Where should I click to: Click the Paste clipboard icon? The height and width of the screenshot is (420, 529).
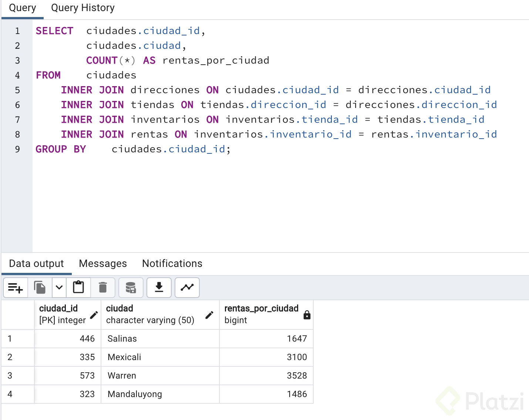(78, 288)
